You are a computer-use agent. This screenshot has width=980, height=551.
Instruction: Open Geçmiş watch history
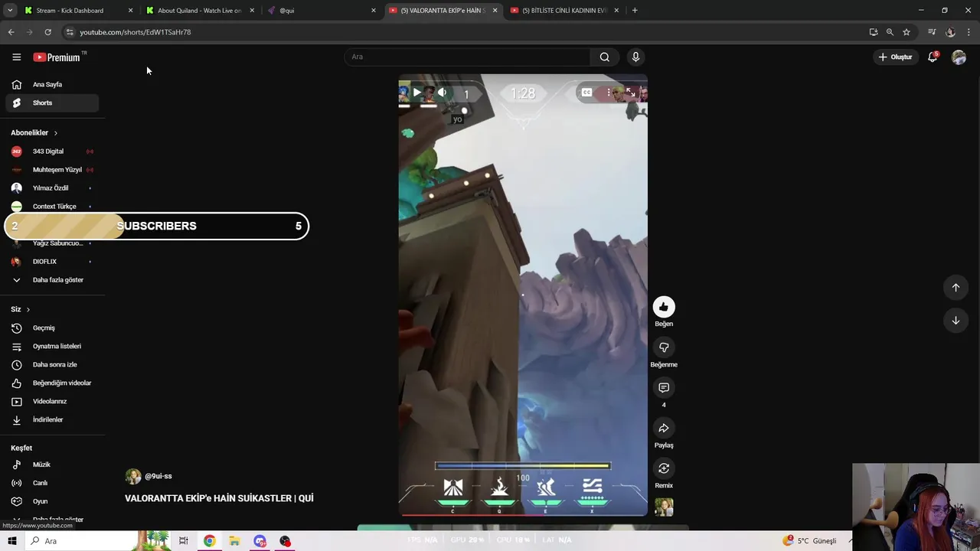[52, 328]
